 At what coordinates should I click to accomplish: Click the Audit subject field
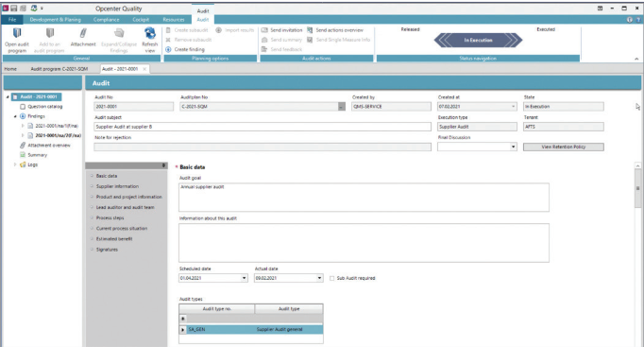(263, 127)
